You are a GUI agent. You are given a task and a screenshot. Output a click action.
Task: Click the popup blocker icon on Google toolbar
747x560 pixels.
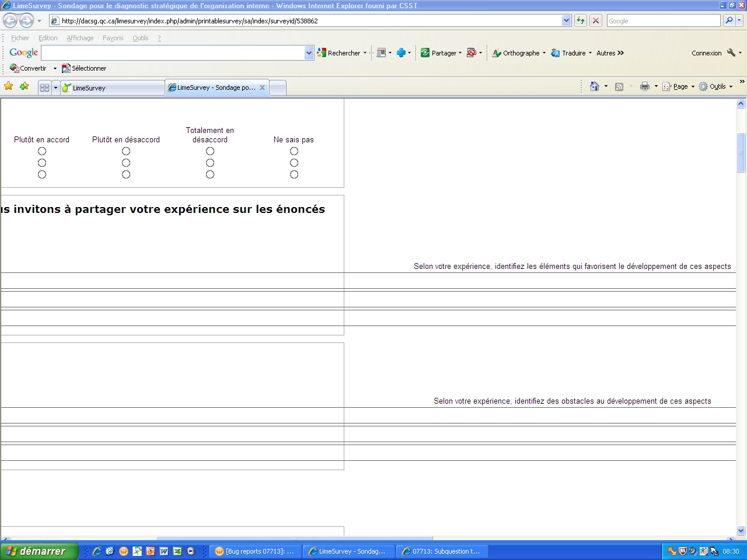pyautogui.click(x=472, y=52)
